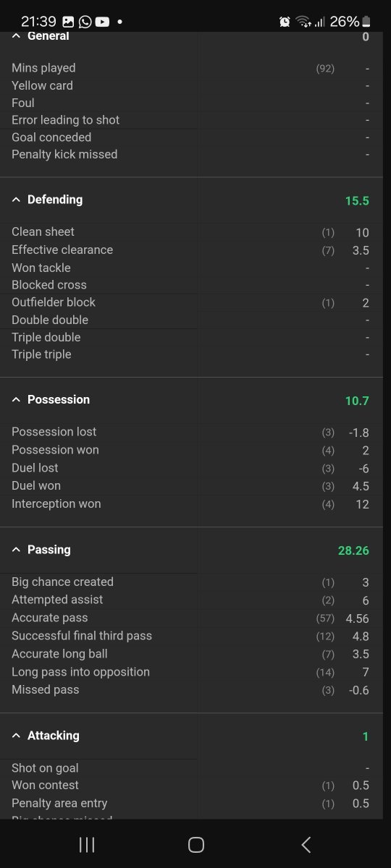Collapse the Attacking section chevron
Image resolution: width=391 pixels, height=868 pixels.
tap(16, 736)
